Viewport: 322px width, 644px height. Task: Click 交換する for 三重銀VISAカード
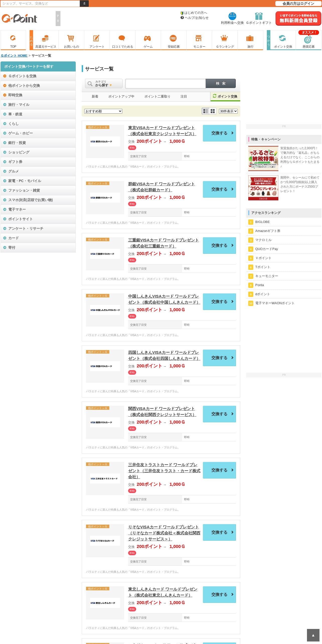[219, 246]
